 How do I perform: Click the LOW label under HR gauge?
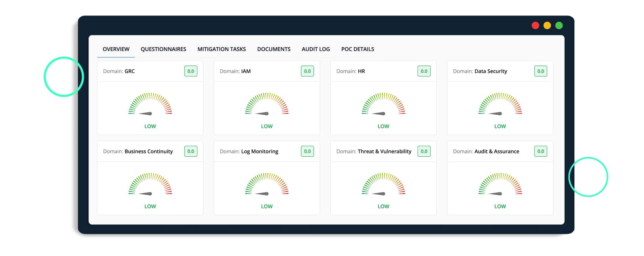[383, 126]
